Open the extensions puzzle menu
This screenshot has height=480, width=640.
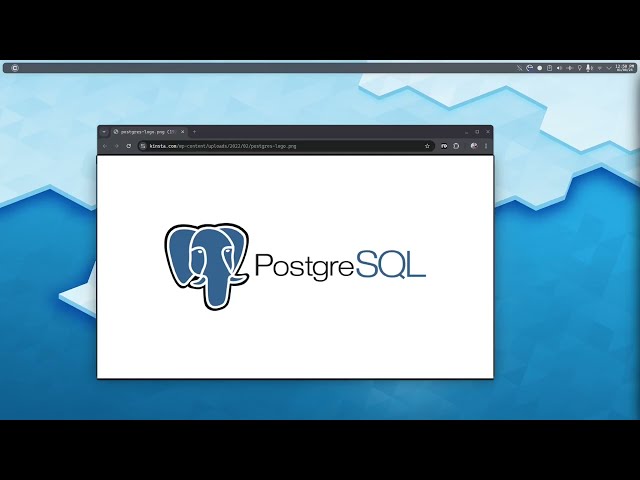coord(456,146)
